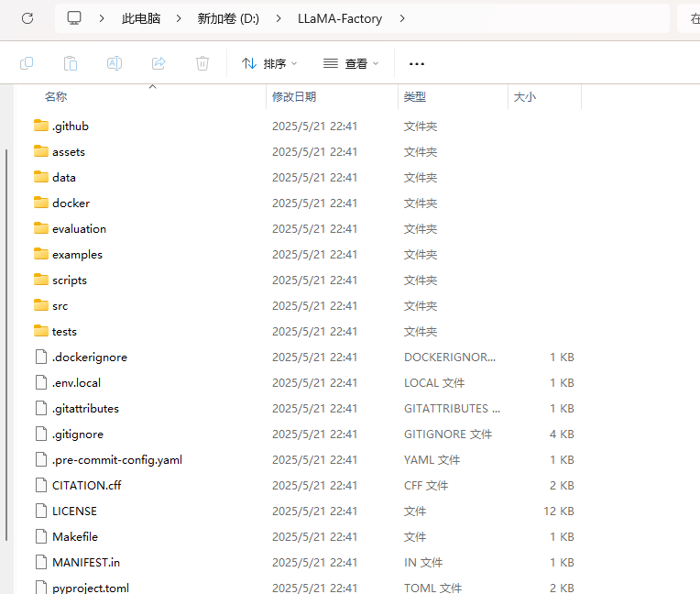
Task: Select the .github folder icon
Action: (x=41, y=126)
